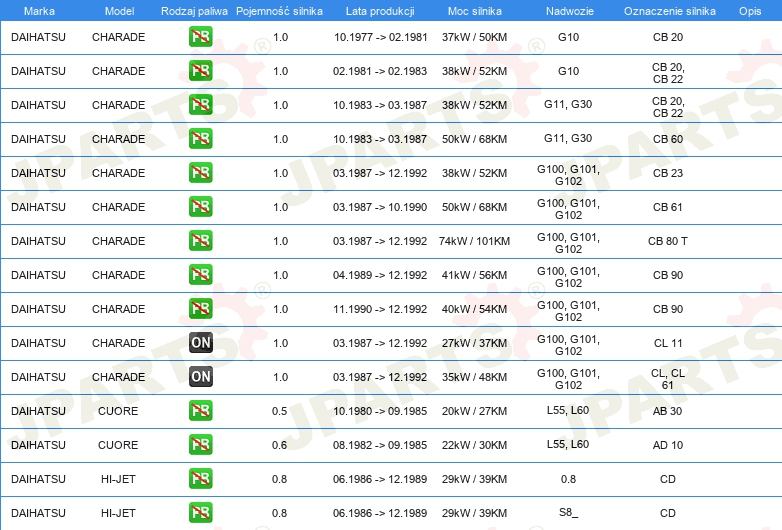Image resolution: width=782 pixels, height=530 pixels.
Task: Select the production dates 10.1980 -> 09.1985
Action: [x=380, y=411]
